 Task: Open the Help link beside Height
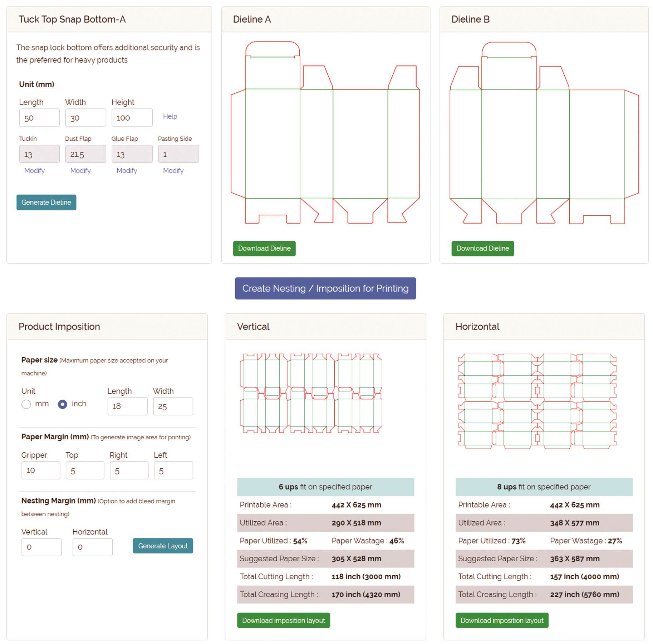pyautogui.click(x=170, y=116)
